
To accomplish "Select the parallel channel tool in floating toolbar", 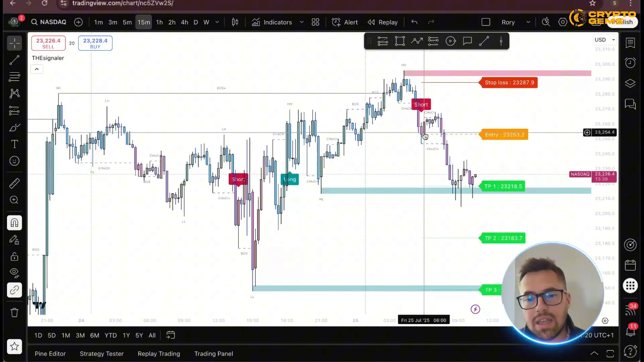I will tap(383, 41).
